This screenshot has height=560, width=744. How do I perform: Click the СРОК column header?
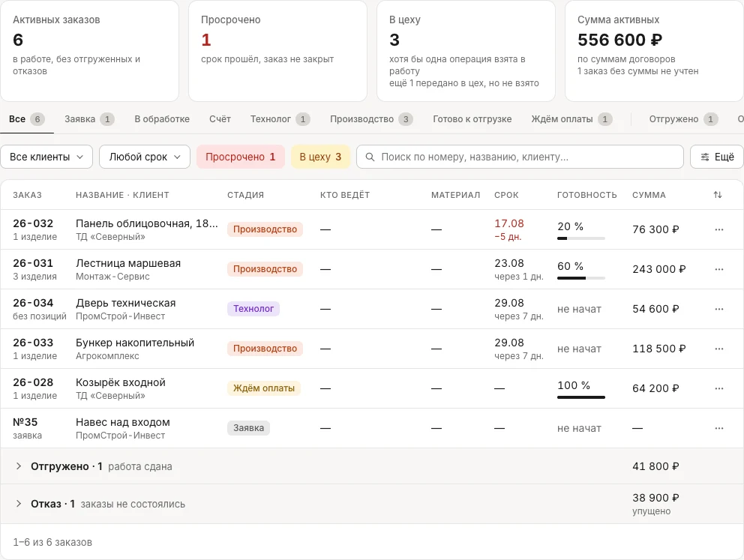pyautogui.click(x=506, y=195)
